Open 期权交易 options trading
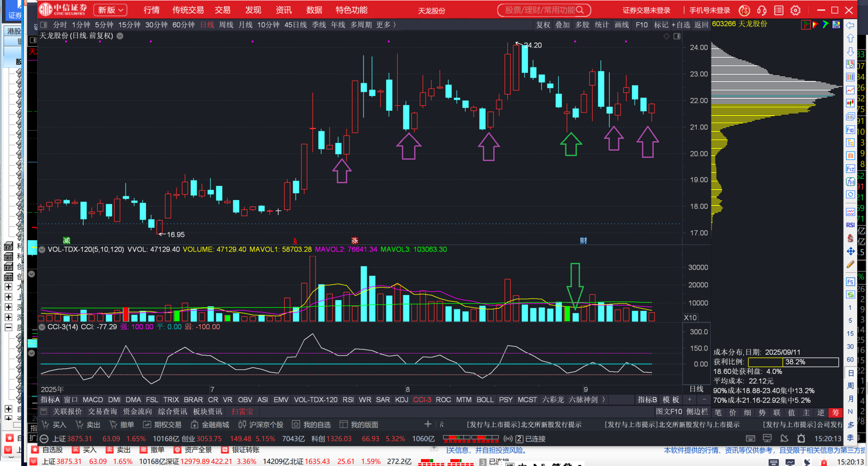The height and width of the screenshot is (466, 868). (x=162, y=425)
